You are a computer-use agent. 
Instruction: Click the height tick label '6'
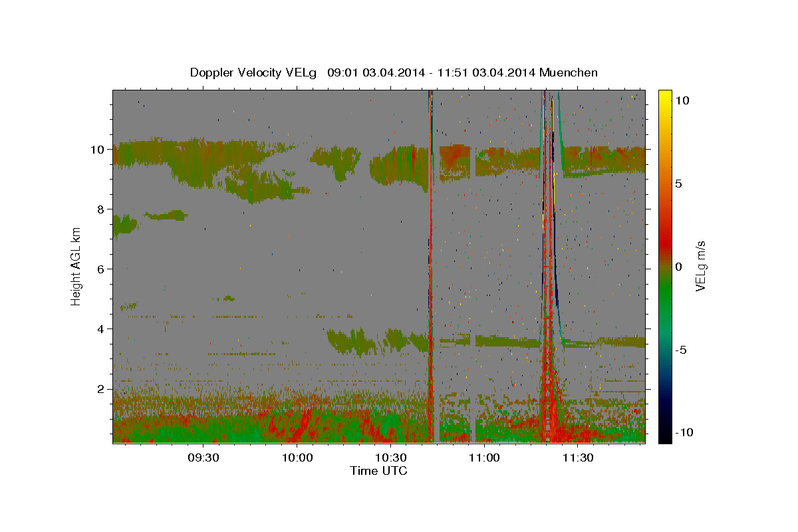coord(102,269)
